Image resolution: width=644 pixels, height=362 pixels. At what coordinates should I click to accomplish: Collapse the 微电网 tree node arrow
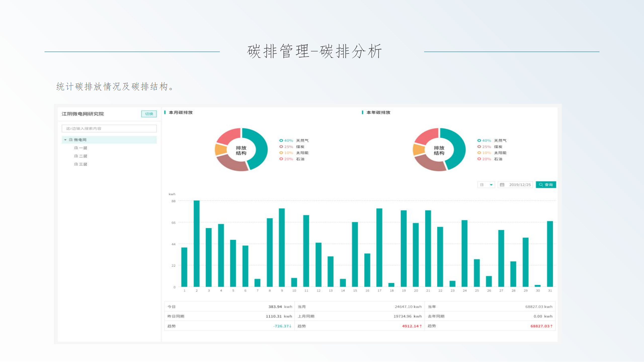(65, 140)
